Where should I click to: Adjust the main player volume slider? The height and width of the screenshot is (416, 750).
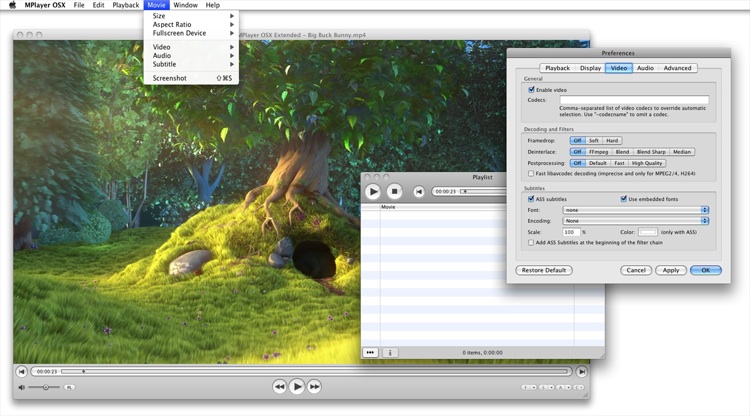coord(44,387)
